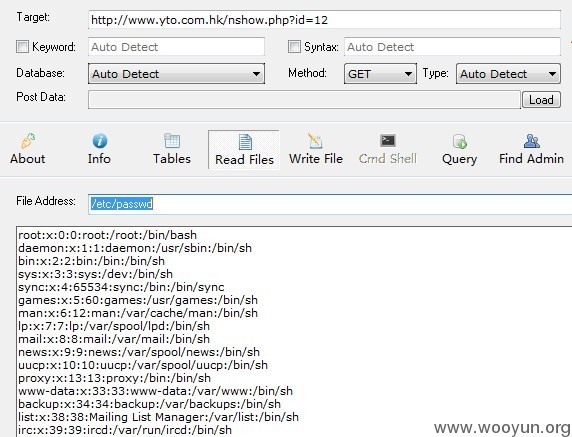Open the Tables grid icon
This screenshot has height=437, width=572.
172,141
